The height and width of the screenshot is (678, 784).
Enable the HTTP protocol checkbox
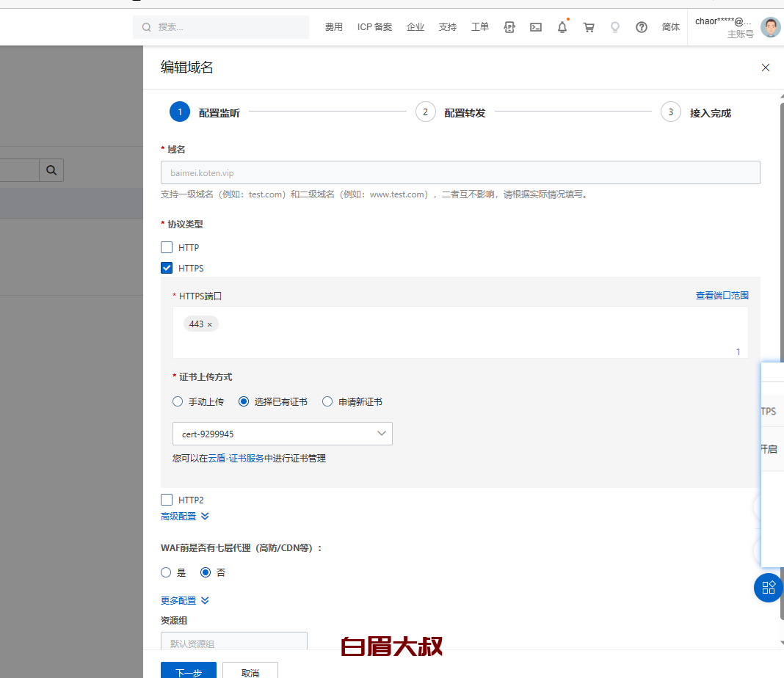coord(167,247)
